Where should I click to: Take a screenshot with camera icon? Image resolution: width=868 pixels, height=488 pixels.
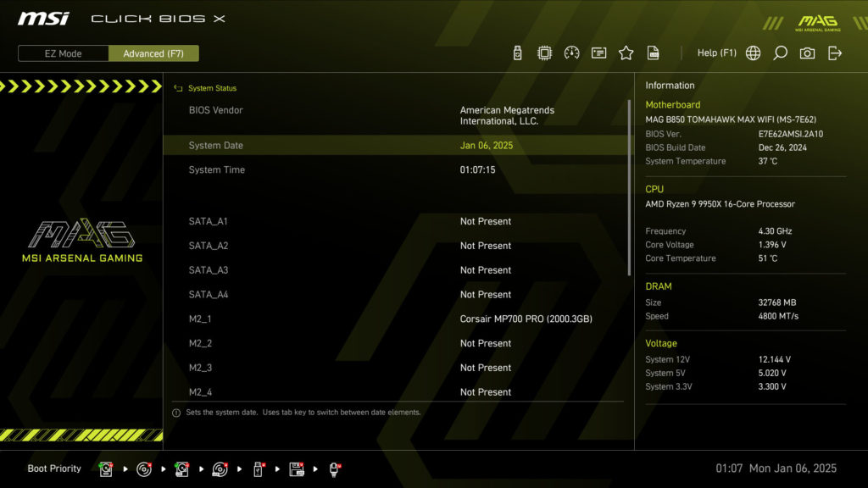(x=807, y=53)
